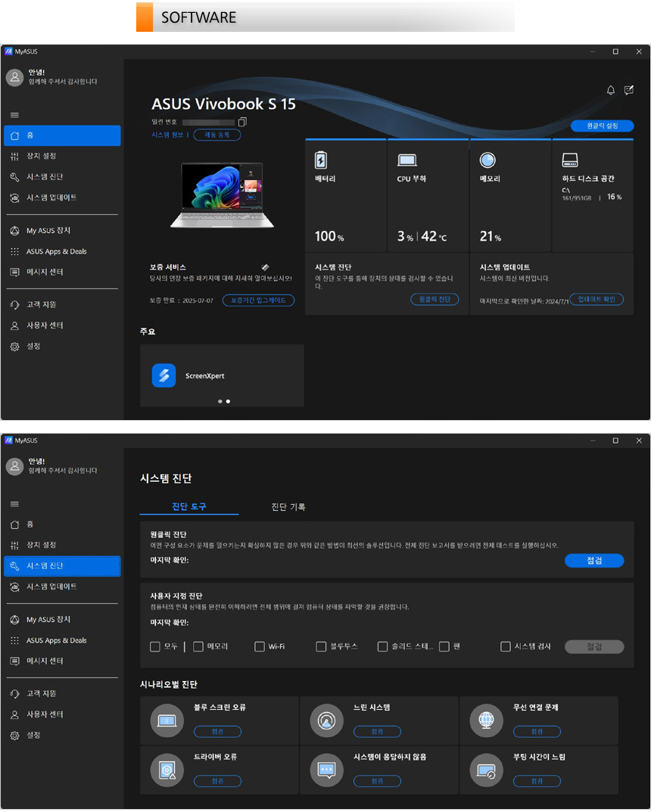
Task: Open 메시지 센터 in the 시스템 진단 window
Action: (x=62, y=661)
